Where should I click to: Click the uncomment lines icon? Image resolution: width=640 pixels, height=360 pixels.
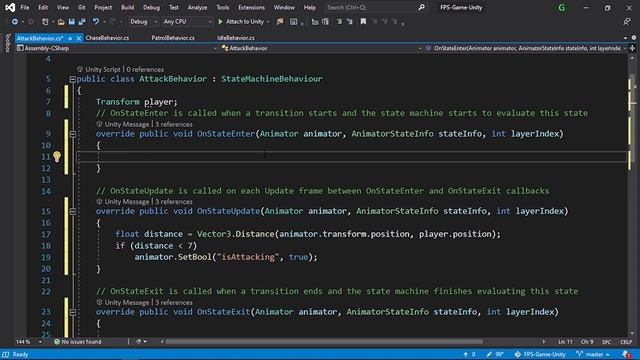[325, 22]
